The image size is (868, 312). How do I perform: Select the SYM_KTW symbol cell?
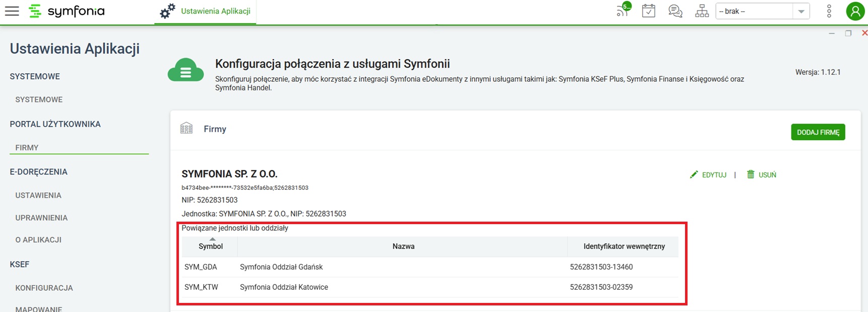(201, 287)
